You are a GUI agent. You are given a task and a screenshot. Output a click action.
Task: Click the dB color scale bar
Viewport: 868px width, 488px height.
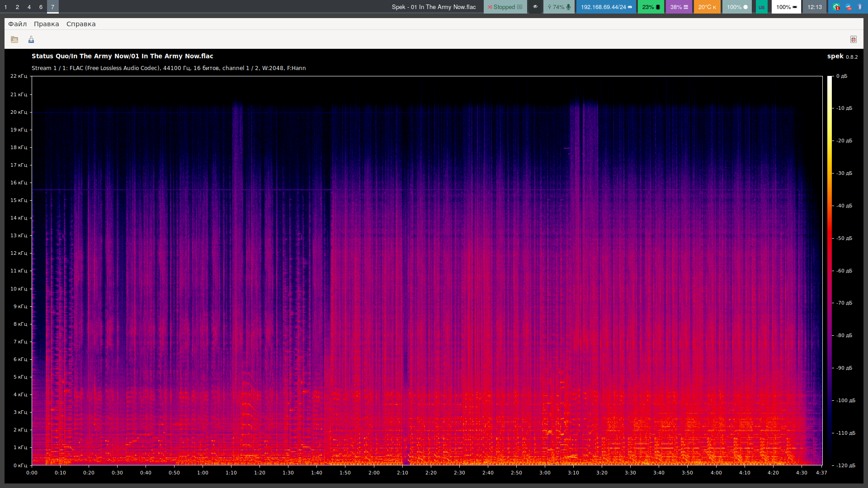point(830,270)
